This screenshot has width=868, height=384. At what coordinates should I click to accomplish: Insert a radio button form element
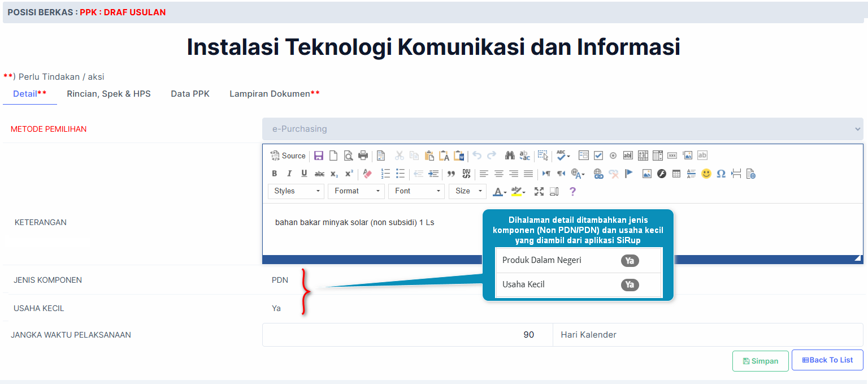pos(613,156)
